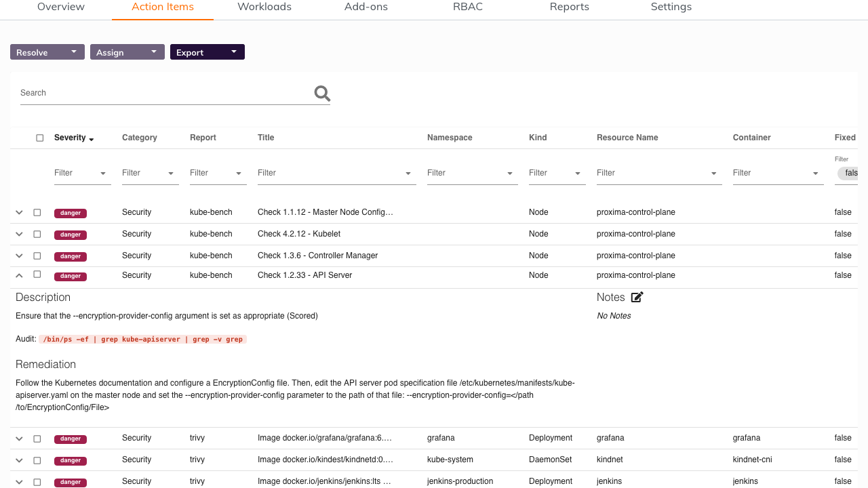The height and width of the screenshot is (488, 868).
Task: Click the Check 1.3.6 Controller Manager title
Action: 317,256
